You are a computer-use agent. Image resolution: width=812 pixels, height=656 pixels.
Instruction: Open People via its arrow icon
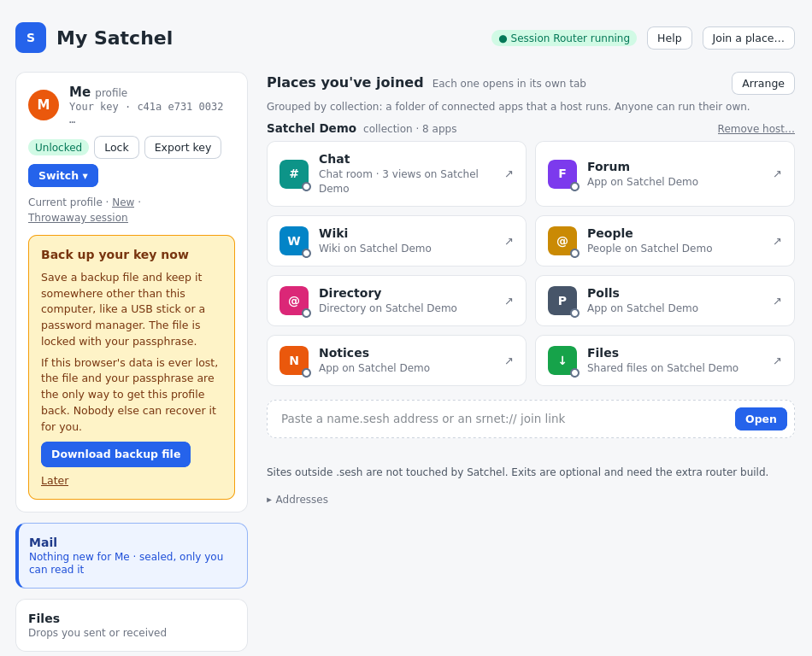(777, 241)
